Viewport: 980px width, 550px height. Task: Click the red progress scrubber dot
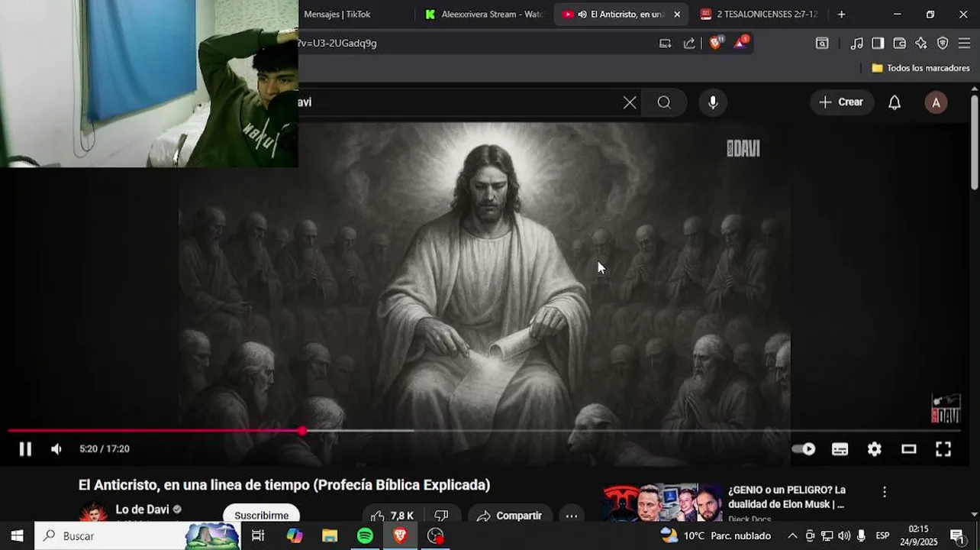[x=303, y=431]
